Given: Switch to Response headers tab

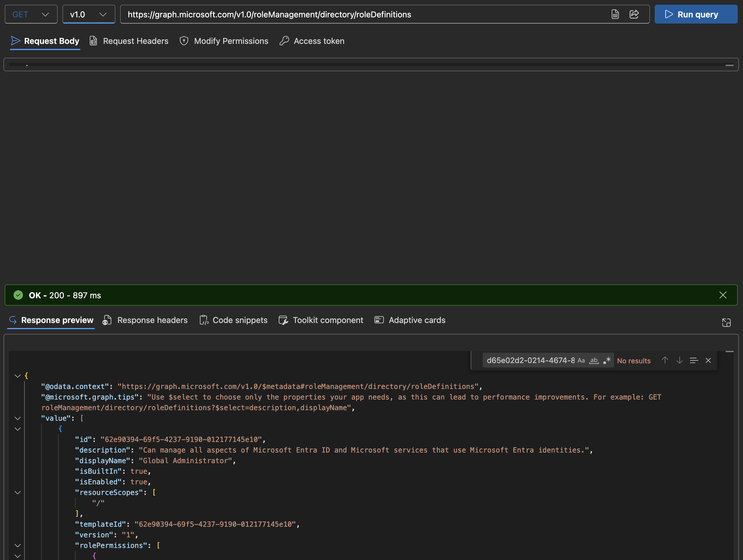Looking at the screenshot, I should coord(145,320).
